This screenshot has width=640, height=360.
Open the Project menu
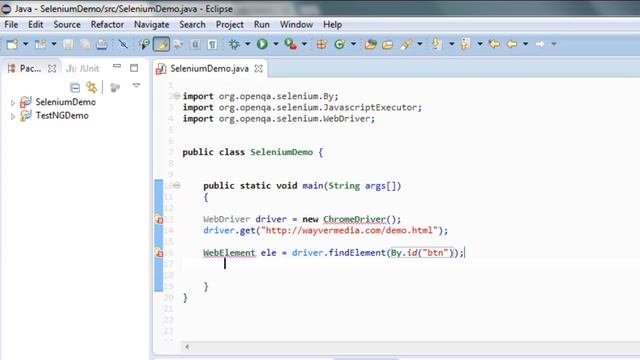pos(229,24)
